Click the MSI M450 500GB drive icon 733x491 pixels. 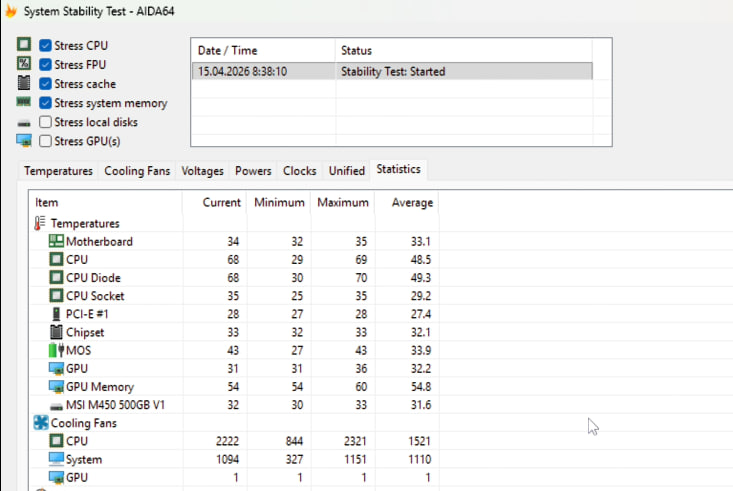click(x=56, y=404)
